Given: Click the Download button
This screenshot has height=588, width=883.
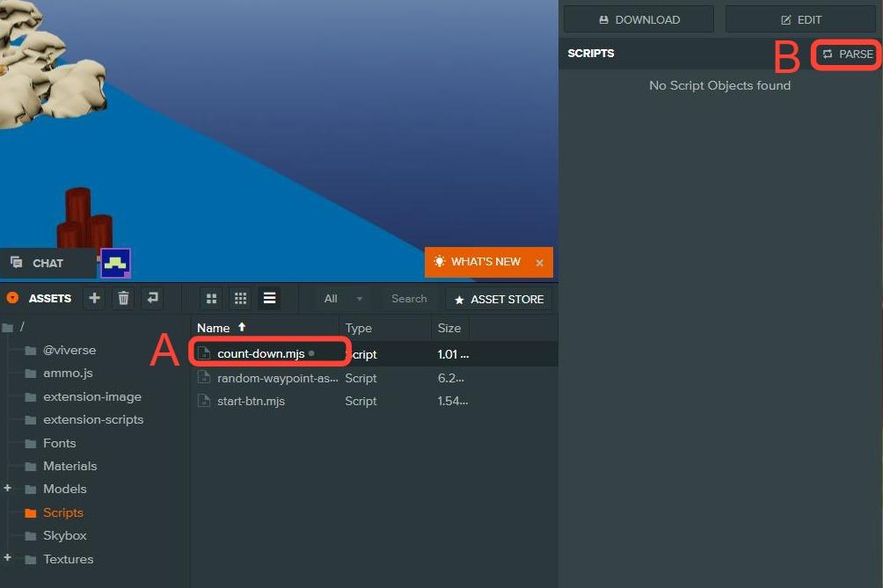Looking at the screenshot, I should coord(639,19).
